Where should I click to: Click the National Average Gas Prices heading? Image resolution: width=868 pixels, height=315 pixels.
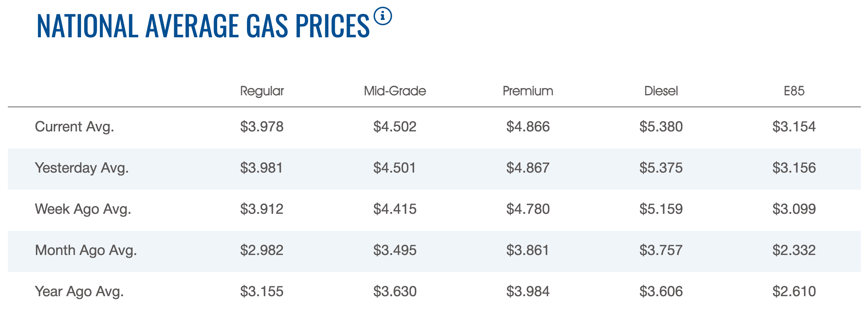(203, 26)
